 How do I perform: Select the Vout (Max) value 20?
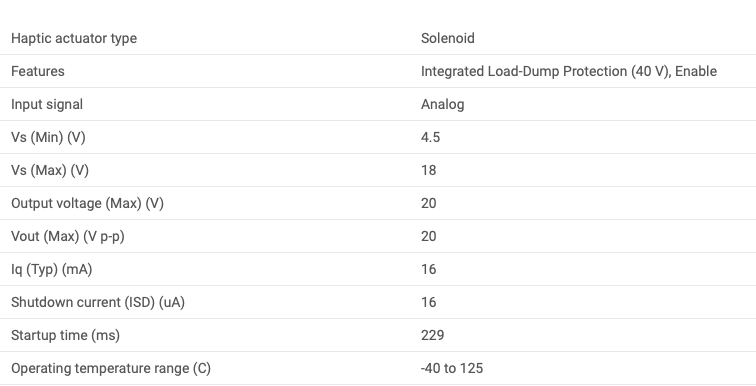point(429,237)
